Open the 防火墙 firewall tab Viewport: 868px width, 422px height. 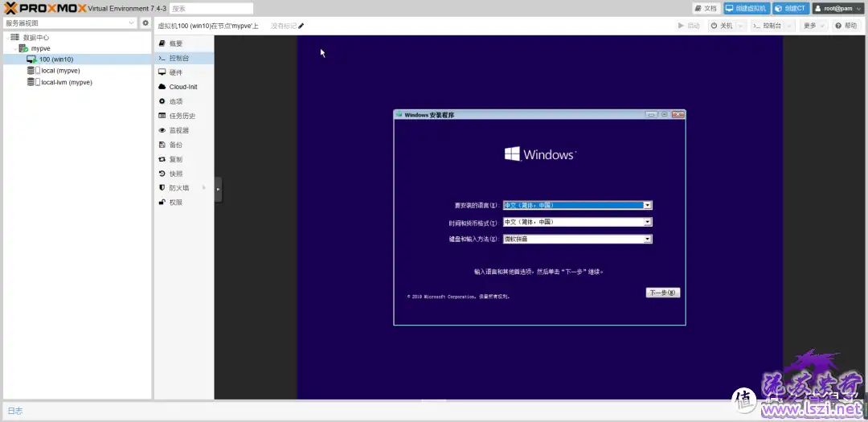[x=184, y=188]
